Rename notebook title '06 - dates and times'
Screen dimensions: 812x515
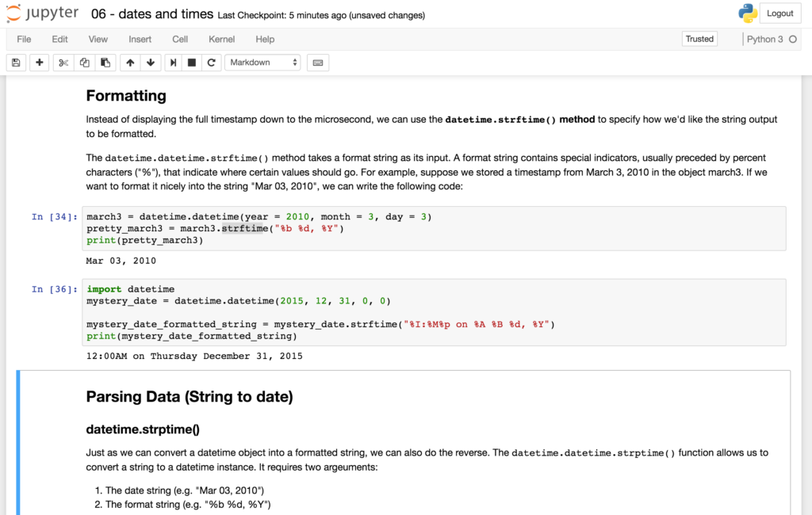152,14
